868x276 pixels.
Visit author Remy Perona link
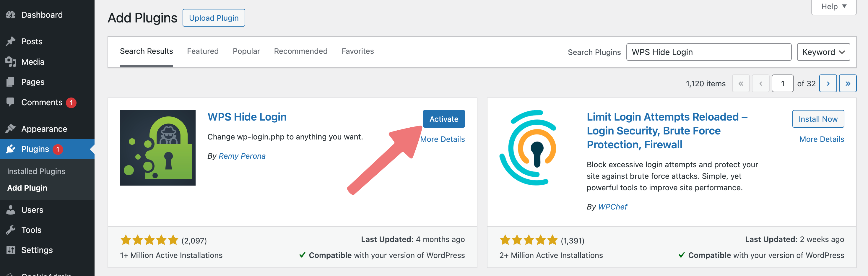tap(242, 156)
